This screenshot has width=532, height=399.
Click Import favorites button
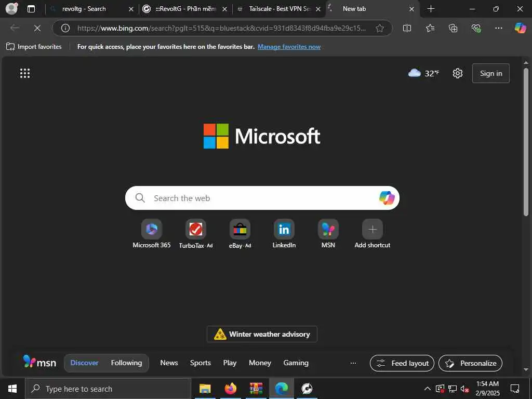(x=34, y=47)
